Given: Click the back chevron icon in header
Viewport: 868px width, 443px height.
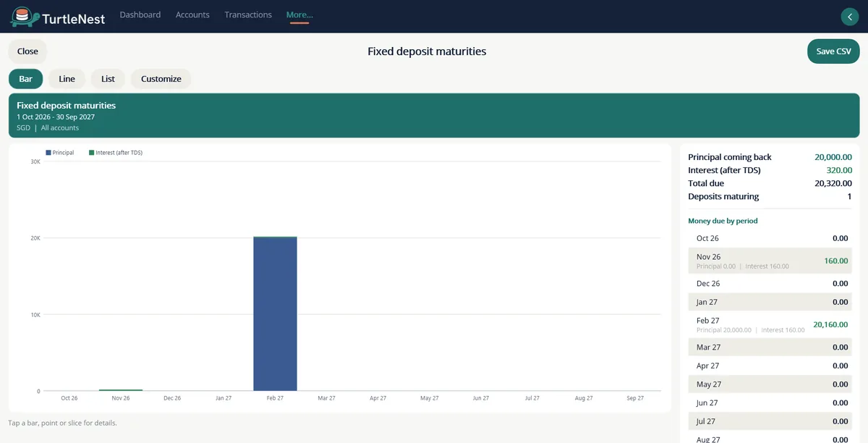Looking at the screenshot, I should tap(849, 17).
